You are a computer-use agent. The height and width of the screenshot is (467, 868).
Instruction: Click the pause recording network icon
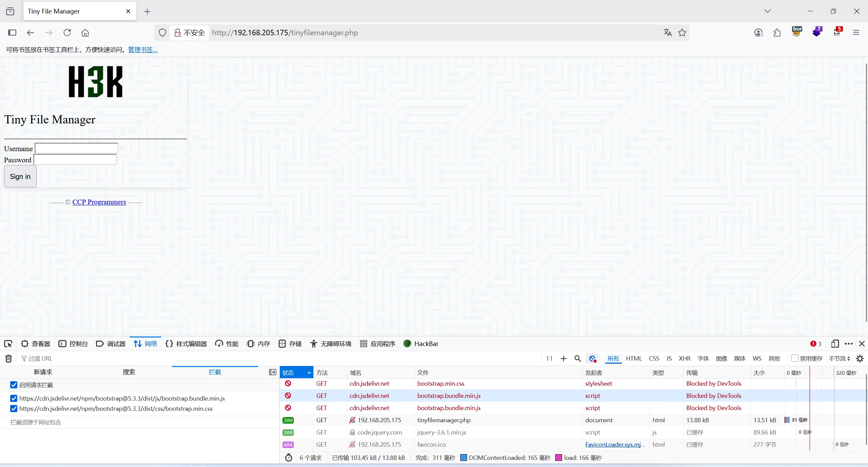click(x=549, y=358)
